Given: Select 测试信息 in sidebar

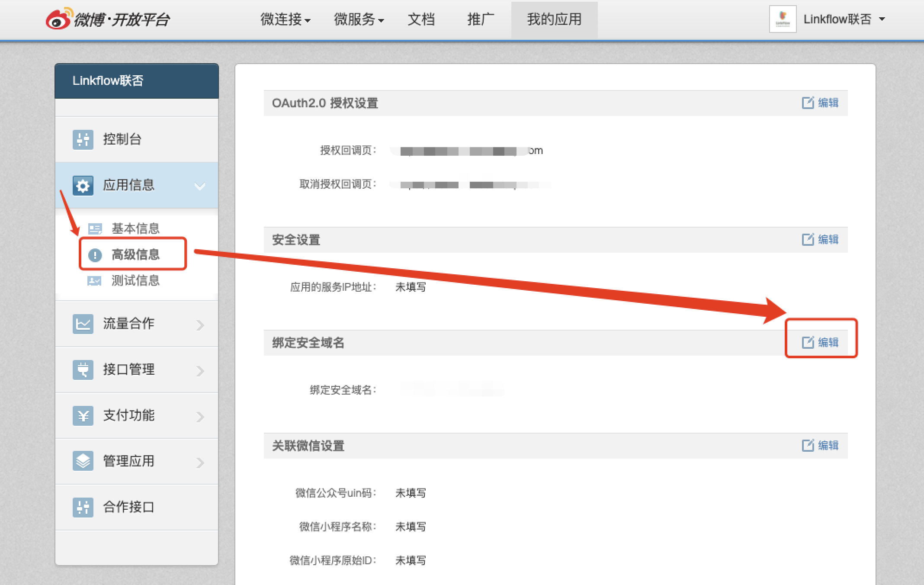Looking at the screenshot, I should (135, 280).
